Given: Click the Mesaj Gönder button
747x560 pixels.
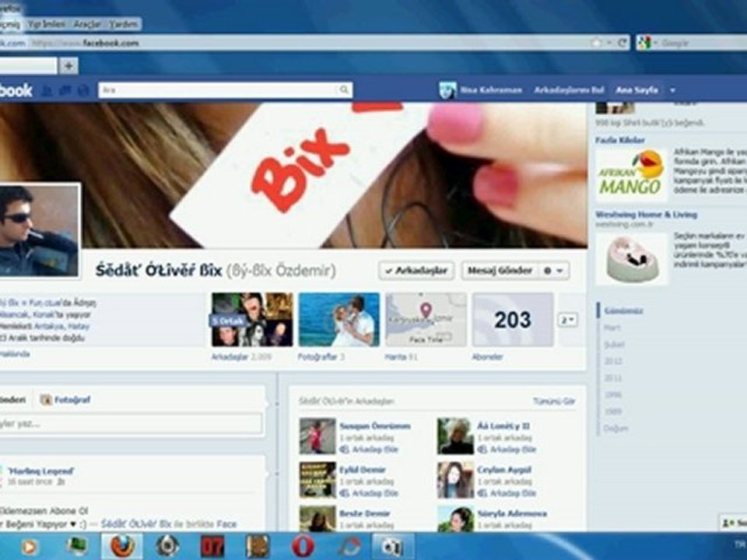Looking at the screenshot, I should pyautogui.click(x=500, y=271).
